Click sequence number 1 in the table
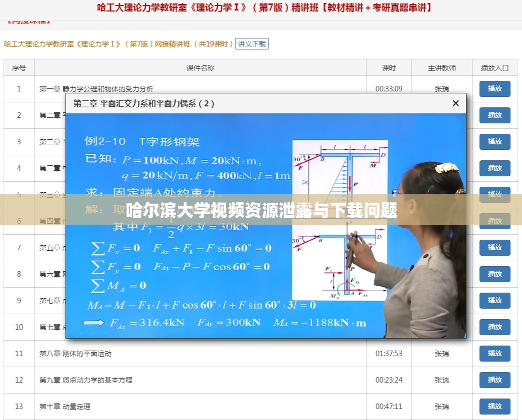Screen dimensions: 522x420 click(x=19, y=89)
